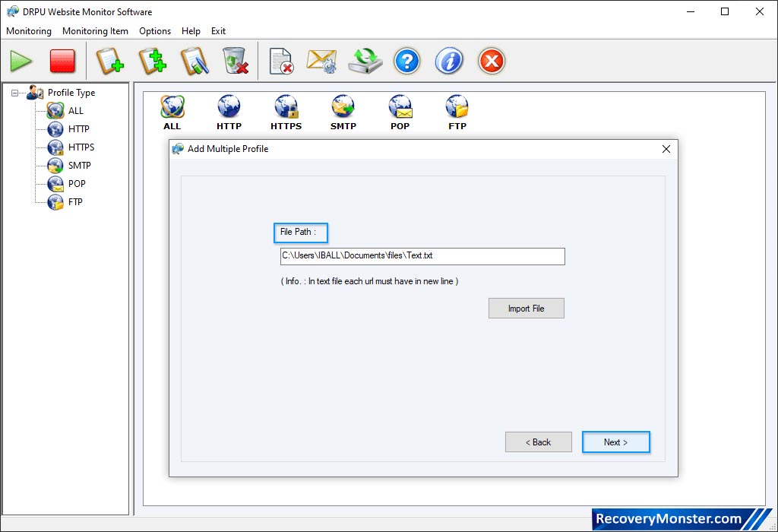Start monitoring with the green play icon

pos(21,61)
